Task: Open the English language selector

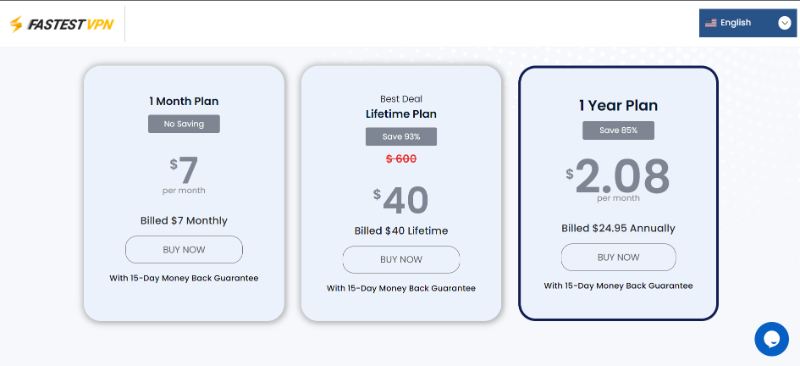Action: pos(747,23)
